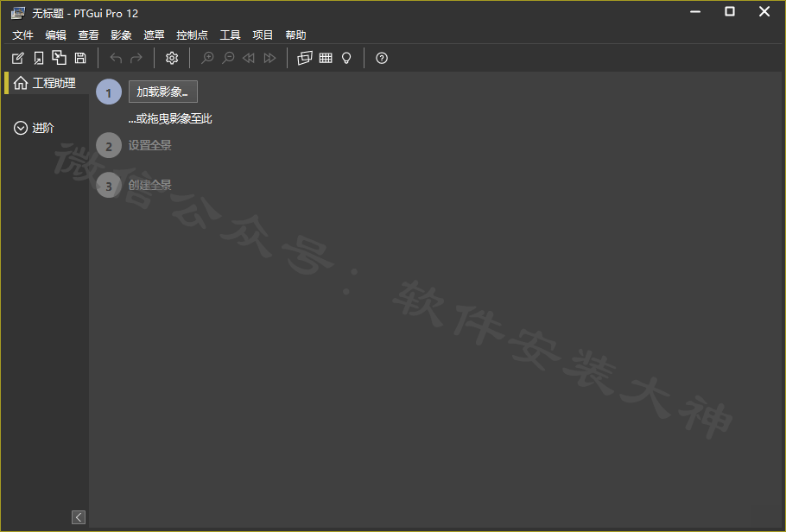Screen dimensions: 786x532
Task: Click the New Project toolbar icon
Action: coord(17,58)
